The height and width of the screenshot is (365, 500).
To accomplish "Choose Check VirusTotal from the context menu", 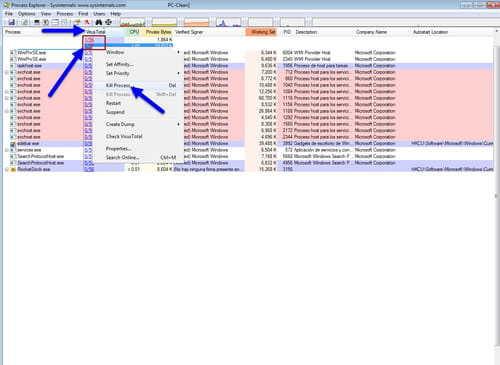I will (x=138, y=136).
